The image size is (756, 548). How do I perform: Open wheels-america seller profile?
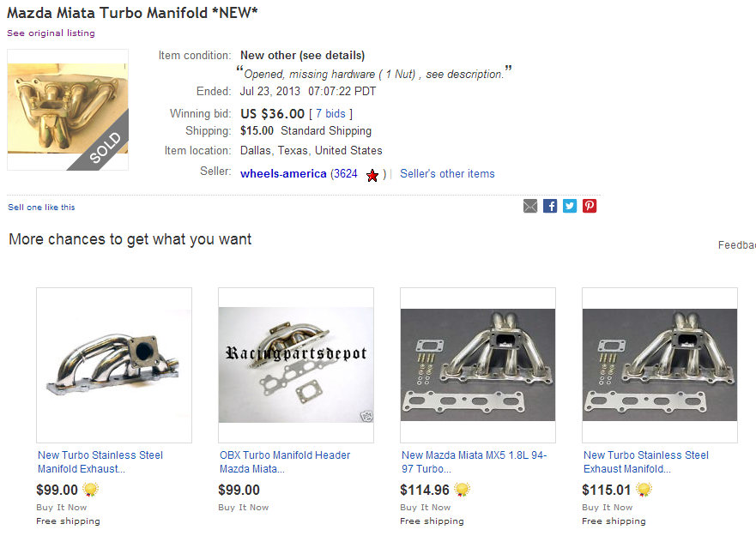(283, 174)
